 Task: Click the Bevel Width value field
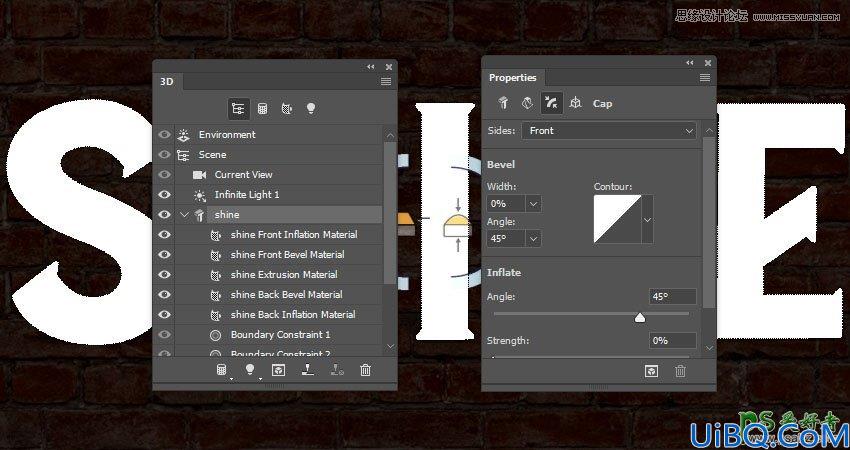click(x=506, y=204)
